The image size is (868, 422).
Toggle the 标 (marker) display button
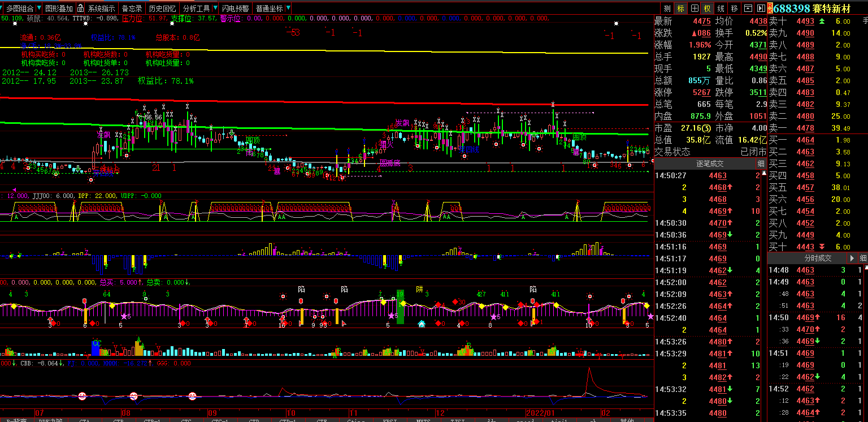click(x=680, y=8)
